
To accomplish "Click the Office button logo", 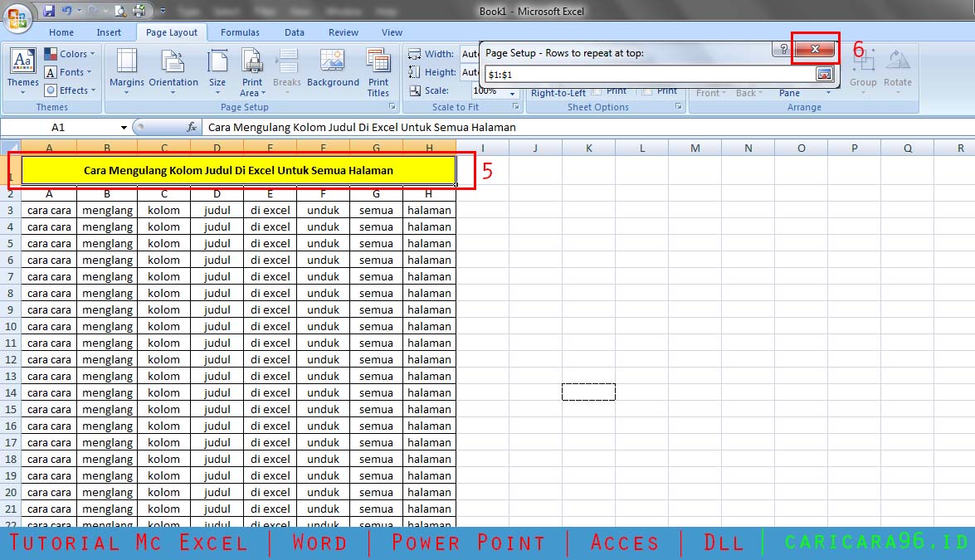I will [17, 17].
